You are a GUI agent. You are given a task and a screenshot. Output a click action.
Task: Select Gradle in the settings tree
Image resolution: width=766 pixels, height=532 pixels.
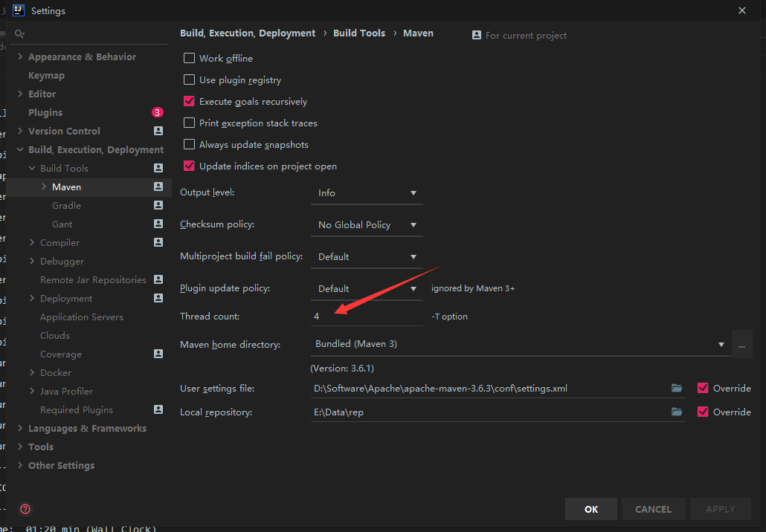point(65,205)
